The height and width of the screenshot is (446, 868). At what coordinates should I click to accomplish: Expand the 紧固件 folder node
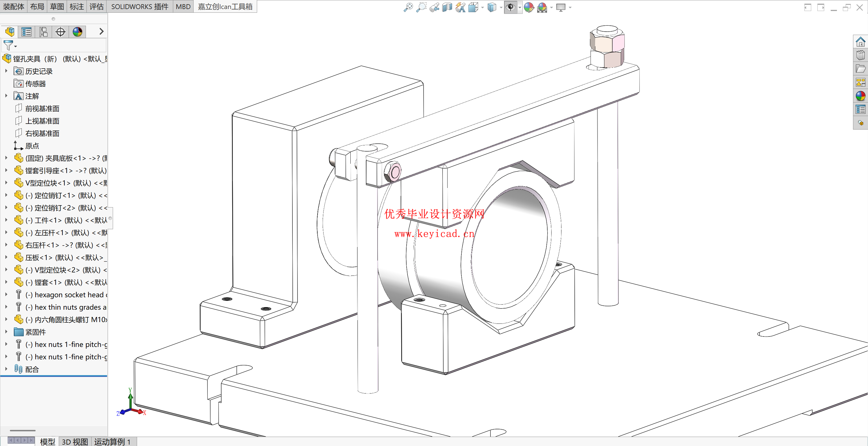(x=6, y=332)
